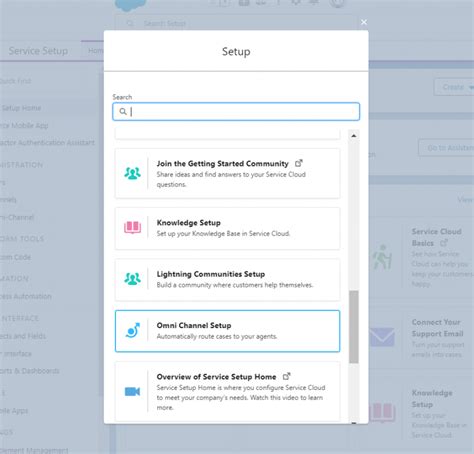The image size is (474, 454).
Task: Click the Omni Channel routing icon
Action: click(133, 330)
